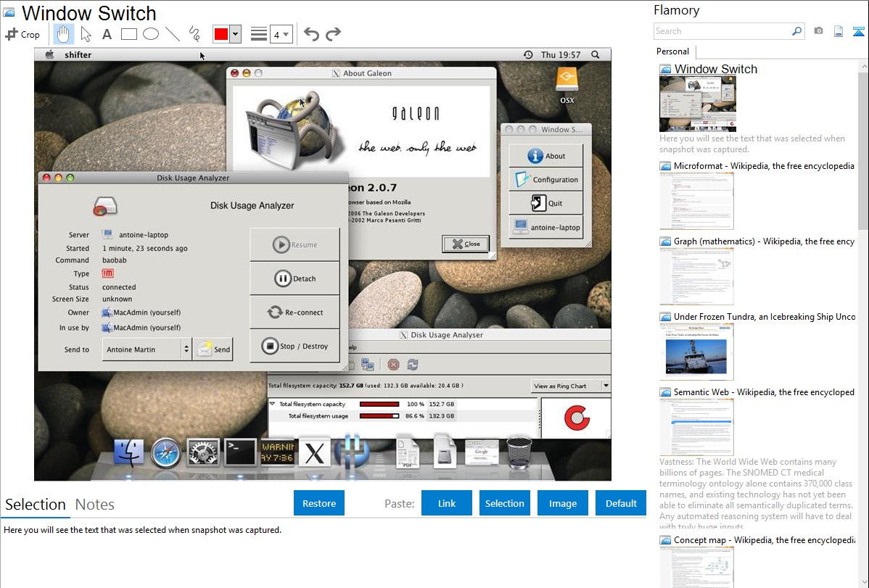Open the line width 4 dropdown
The image size is (869, 588).
(281, 34)
